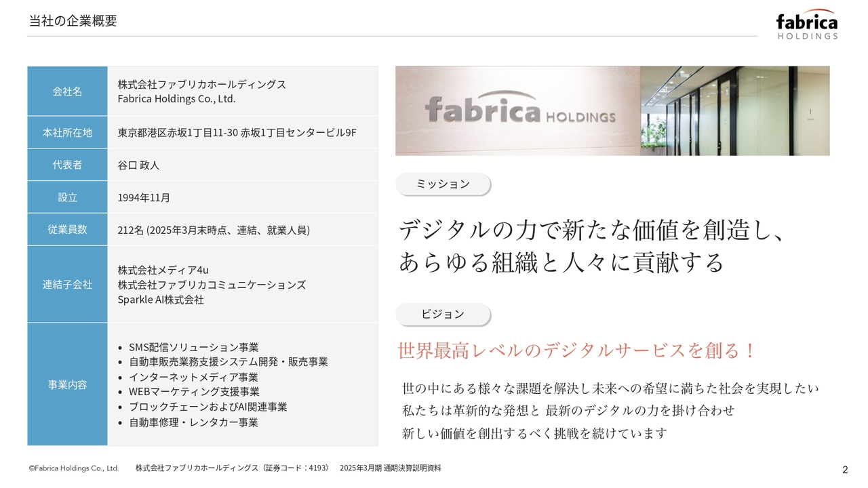Viewport: 868px width, 488px height.
Task: Select the 代表者 header cell
Action: pos(67,164)
